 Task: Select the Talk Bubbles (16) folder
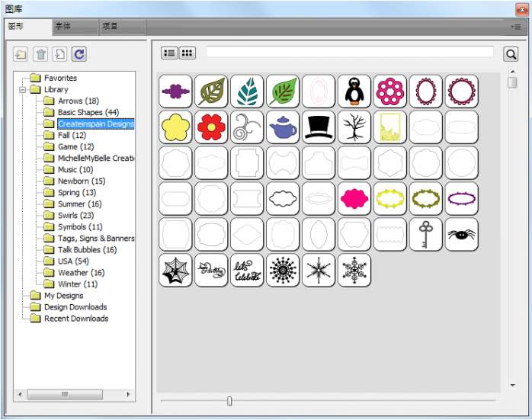pos(87,250)
